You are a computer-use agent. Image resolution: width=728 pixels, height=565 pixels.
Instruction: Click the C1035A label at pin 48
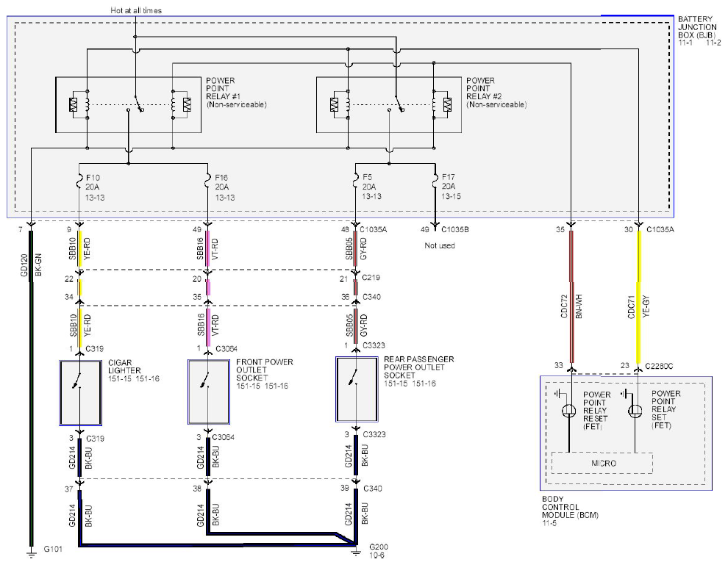click(x=374, y=229)
